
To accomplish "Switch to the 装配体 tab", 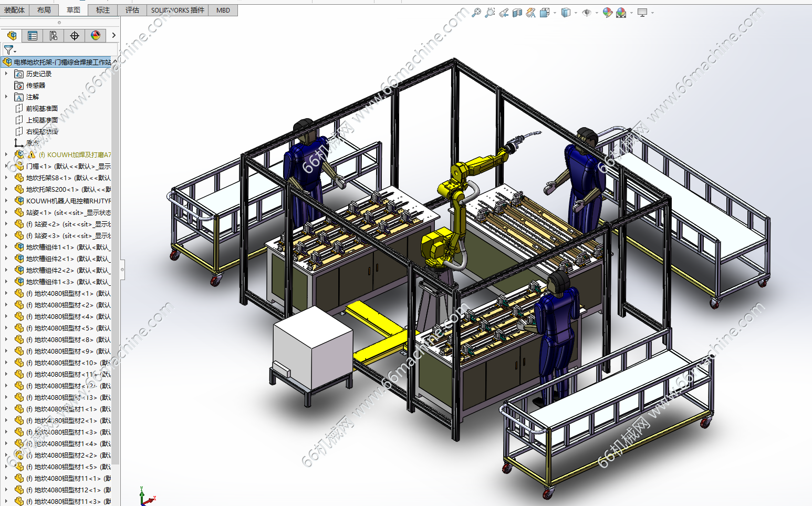I will point(14,10).
